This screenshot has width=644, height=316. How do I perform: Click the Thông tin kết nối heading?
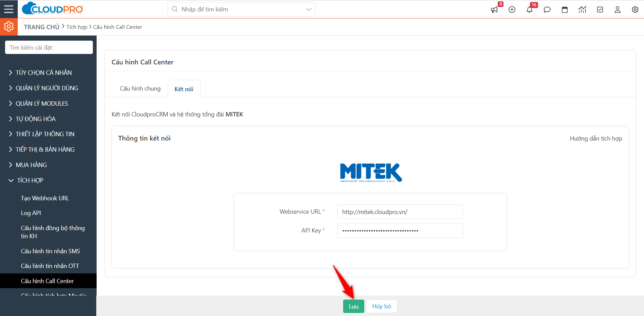(x=144, y=138)
